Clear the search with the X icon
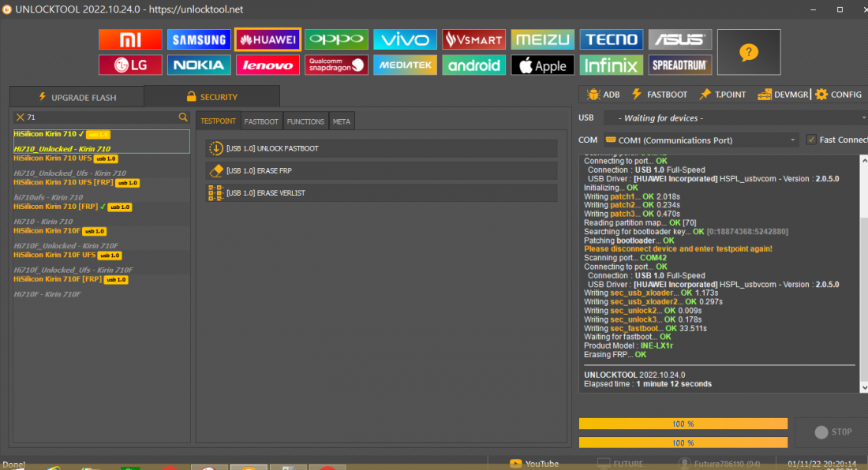This screenshot has width=868, height=470. (20, 117)
